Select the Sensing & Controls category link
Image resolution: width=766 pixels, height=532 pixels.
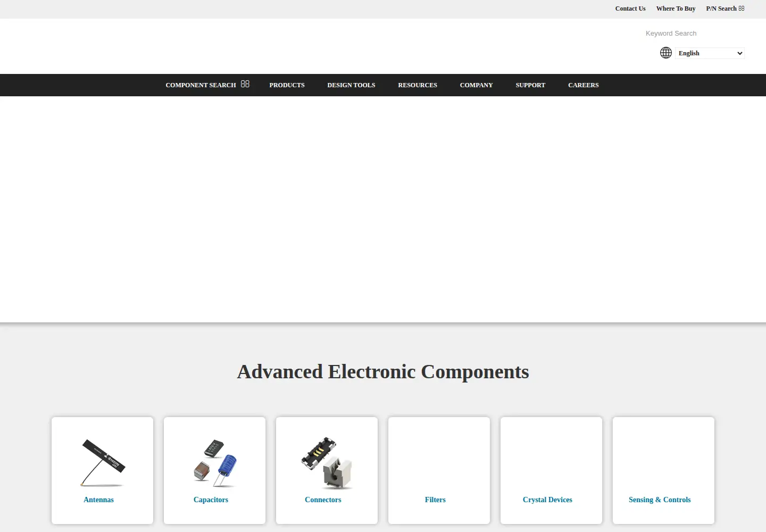point(660,500)
